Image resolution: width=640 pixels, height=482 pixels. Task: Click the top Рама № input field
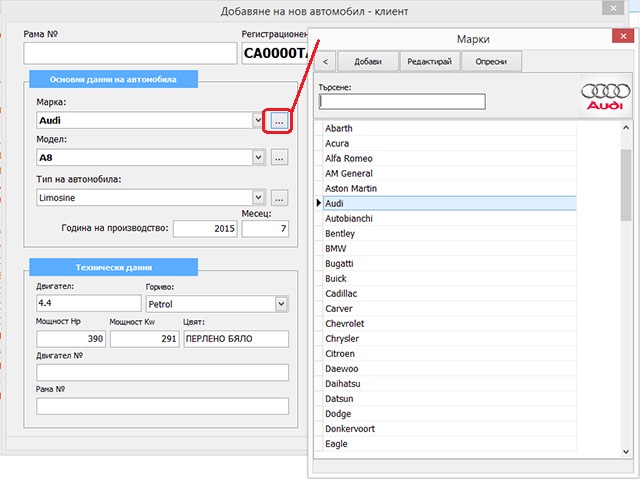(130, 53)
